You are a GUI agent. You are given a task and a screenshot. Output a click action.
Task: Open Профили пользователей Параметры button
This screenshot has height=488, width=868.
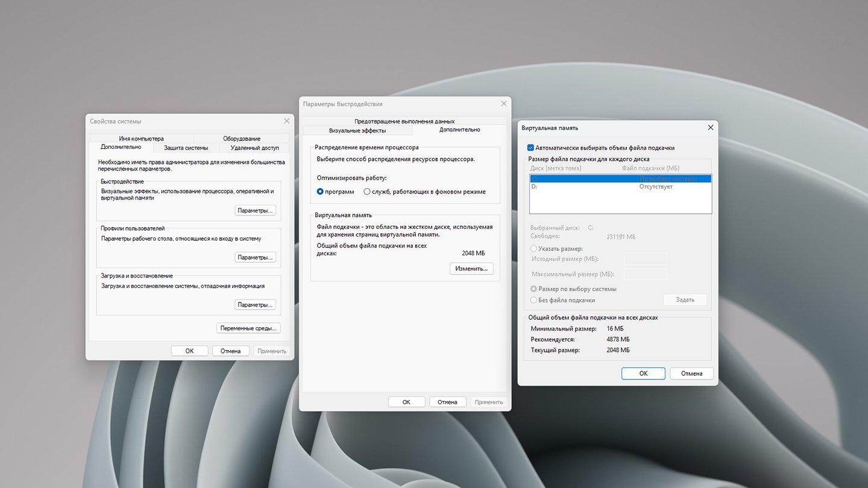[x=255, y=257]
